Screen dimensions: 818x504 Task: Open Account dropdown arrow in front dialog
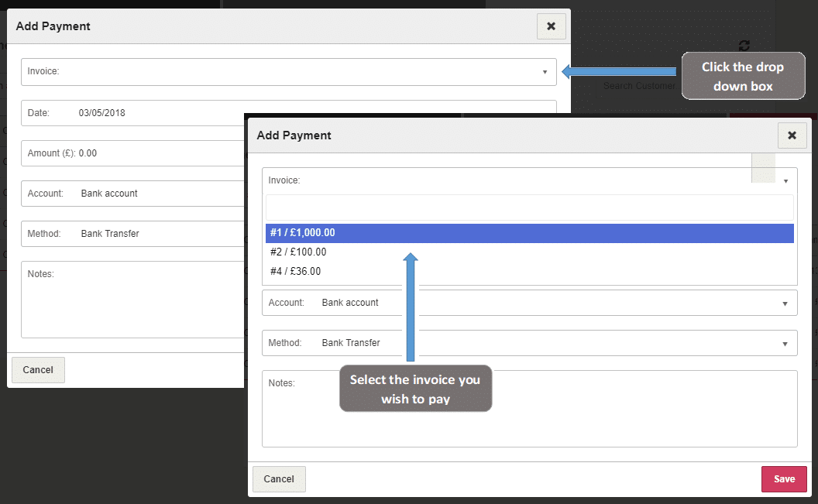(x=785, y=303)
